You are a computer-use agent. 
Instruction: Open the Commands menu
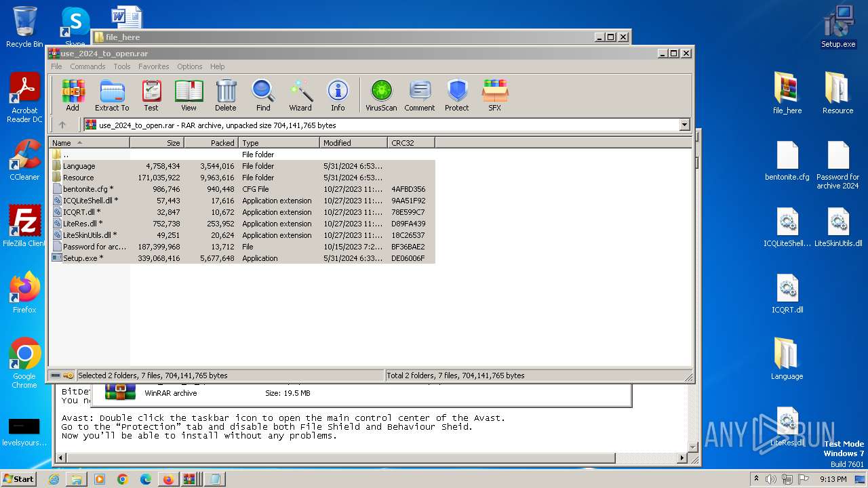(87, 66)
